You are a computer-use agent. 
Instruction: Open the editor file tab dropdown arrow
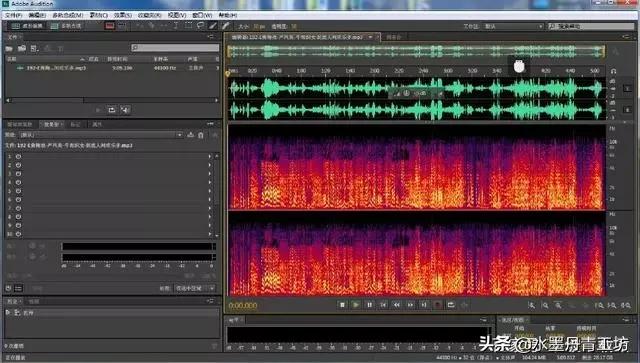[371, 37]
